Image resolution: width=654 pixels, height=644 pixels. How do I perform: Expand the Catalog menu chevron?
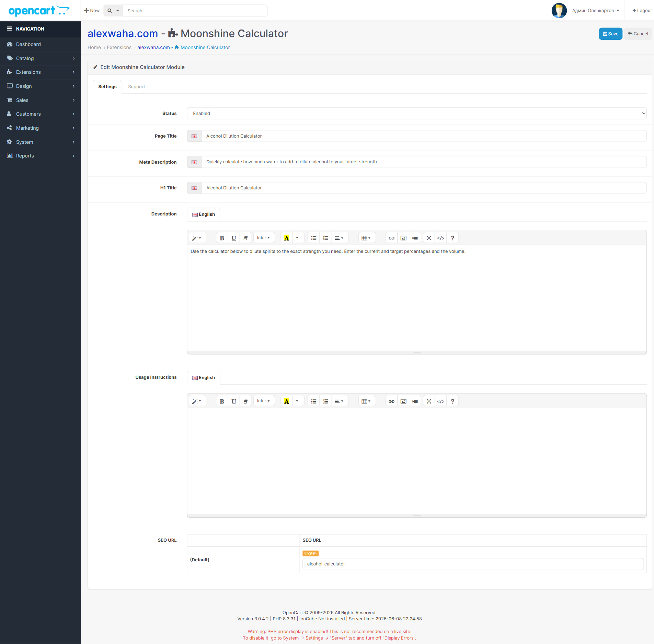point(73,58)
